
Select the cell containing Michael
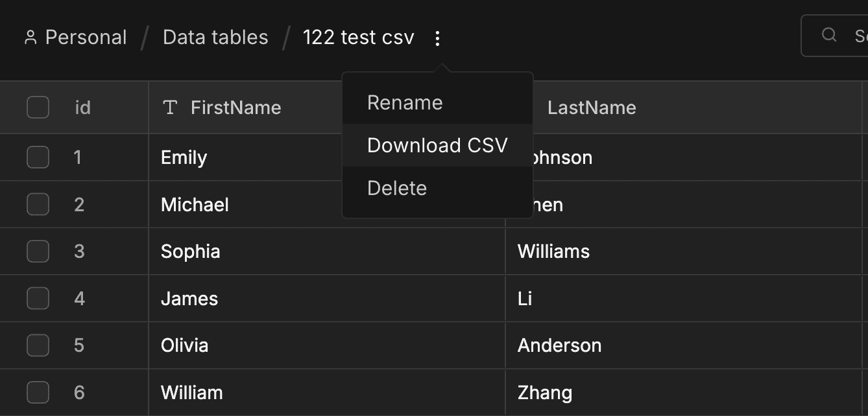point(195,204)
